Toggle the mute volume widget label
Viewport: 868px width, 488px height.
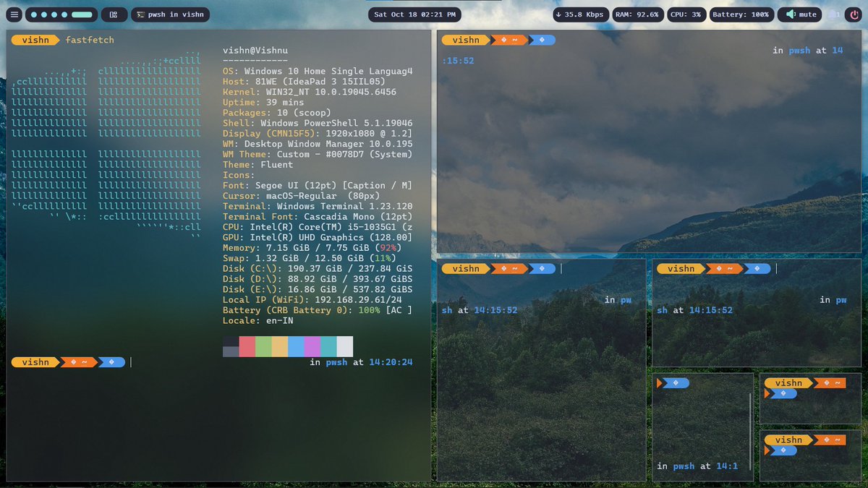(x=807, y=14)
